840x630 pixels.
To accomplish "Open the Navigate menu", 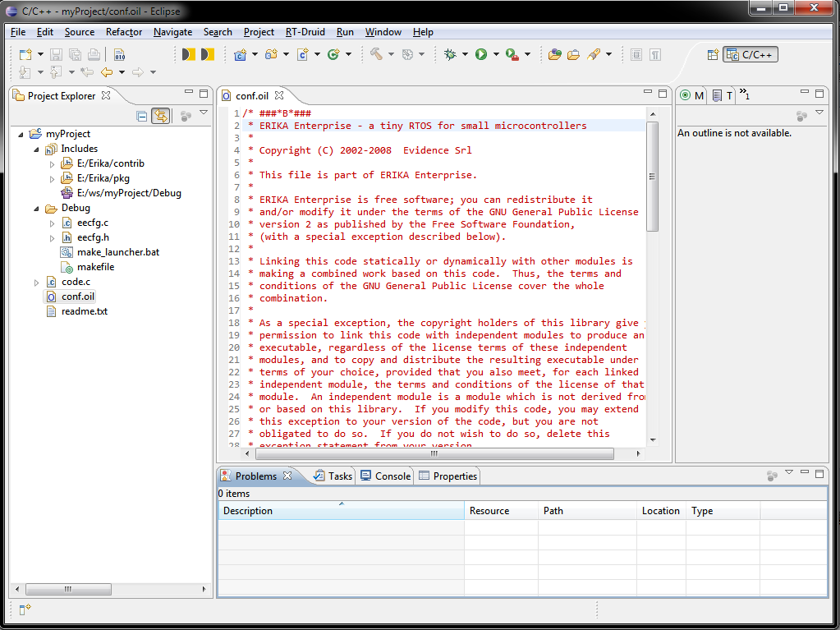I will [x=172, y=32].
